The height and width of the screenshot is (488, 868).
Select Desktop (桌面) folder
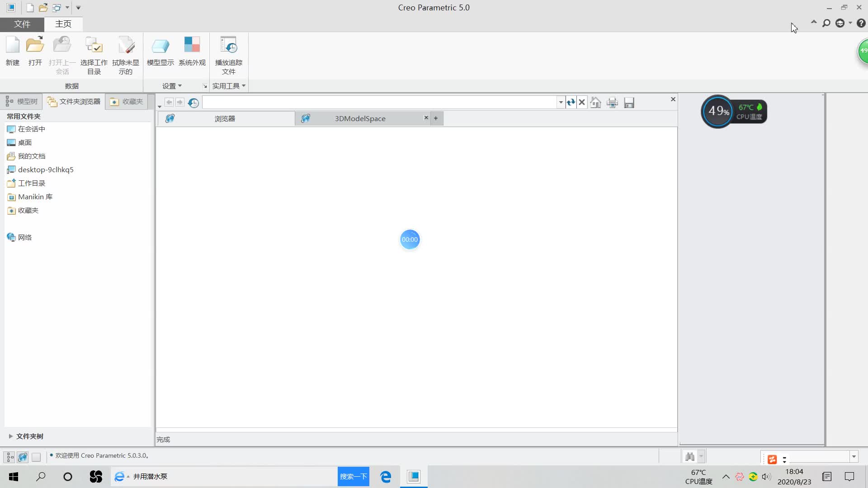(19, 143)
